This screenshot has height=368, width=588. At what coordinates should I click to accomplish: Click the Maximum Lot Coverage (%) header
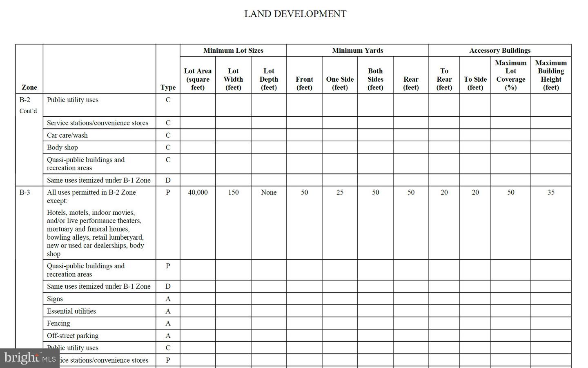511,75
